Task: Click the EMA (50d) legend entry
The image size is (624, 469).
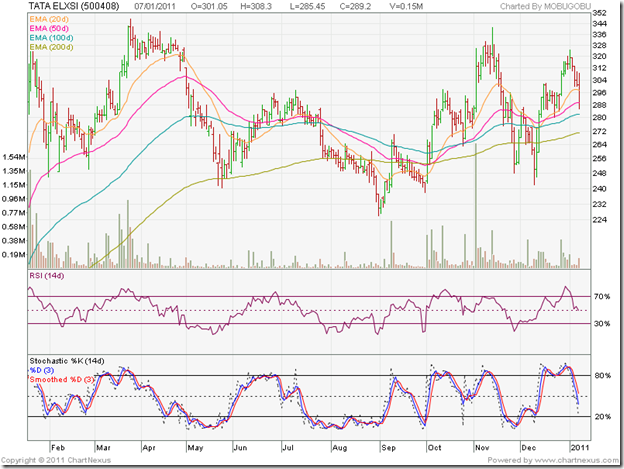Action: pyautogui.click(x=49, y=28)
